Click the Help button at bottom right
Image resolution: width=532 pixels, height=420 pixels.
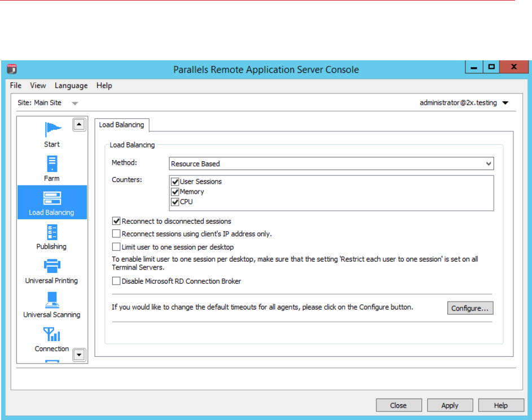[x=501, y=405]
